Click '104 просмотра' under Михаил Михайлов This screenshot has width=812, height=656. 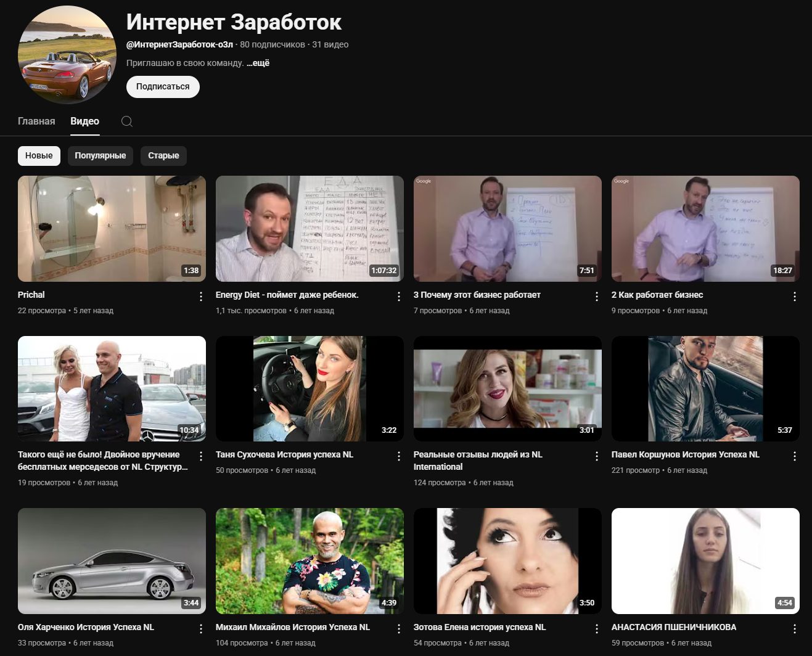242,643
